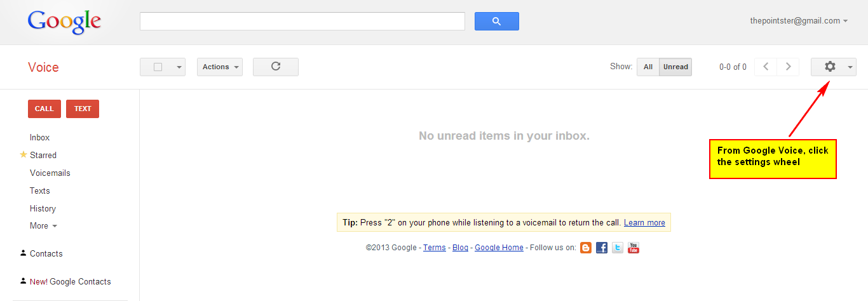Expand the More sidebar list

[43, 225]
